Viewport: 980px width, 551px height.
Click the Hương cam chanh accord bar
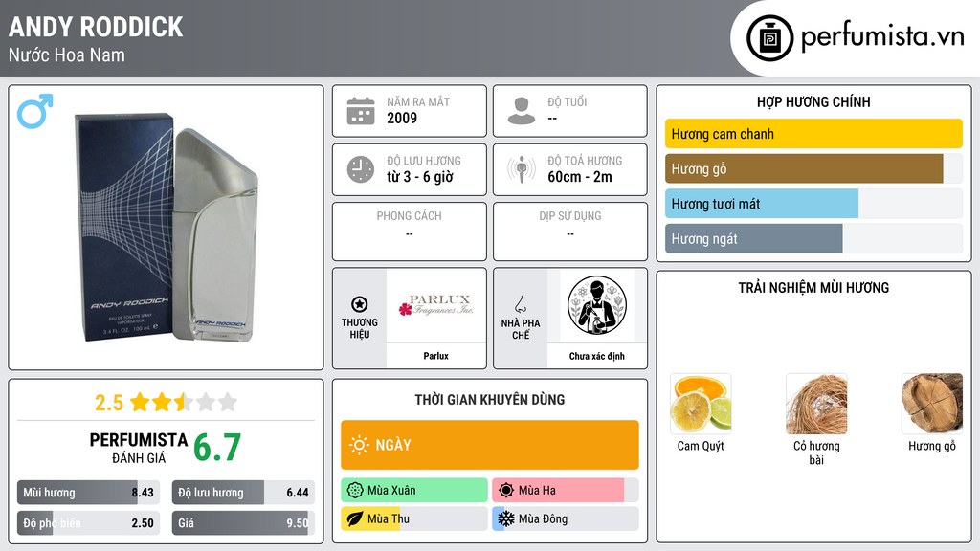(x=813, y=134)
